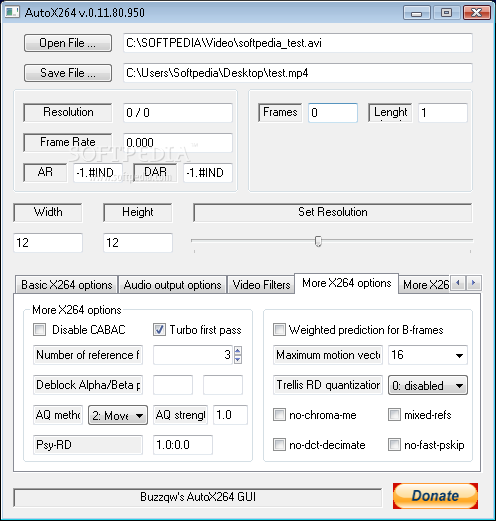Click the width value field showing 12

pos(48,243)
